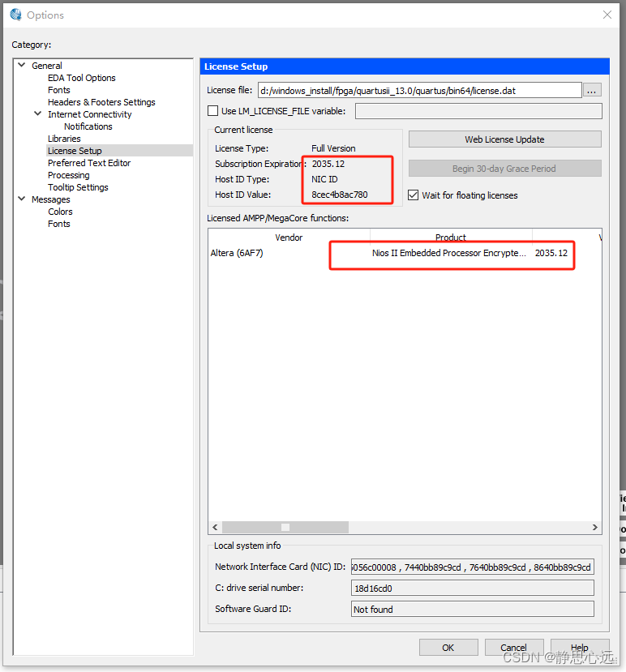Select Processing category
The image size is (626, 672).
69,175
